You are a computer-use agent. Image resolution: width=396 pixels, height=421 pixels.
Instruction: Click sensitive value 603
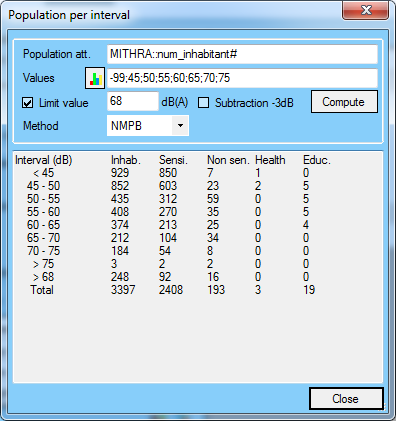coord(168,186)
